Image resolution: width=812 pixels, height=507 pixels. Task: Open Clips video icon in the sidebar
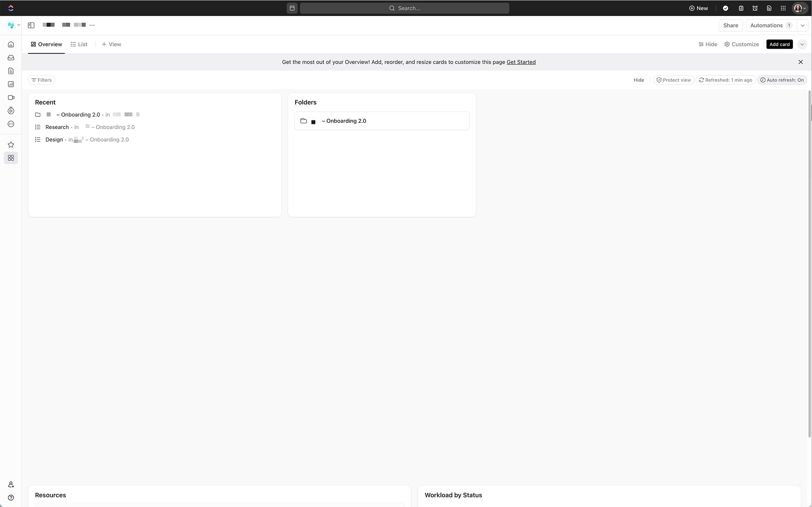(x=11, y=98)
